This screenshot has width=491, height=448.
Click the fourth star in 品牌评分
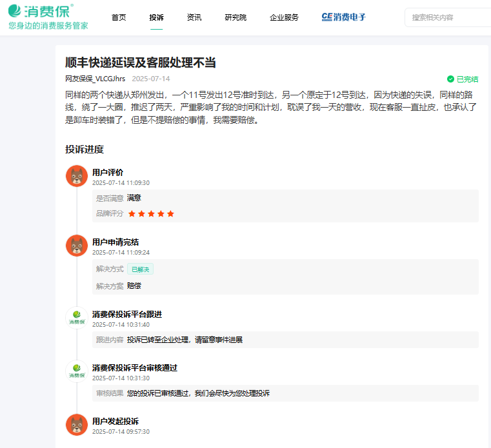(x=161, y=213)
